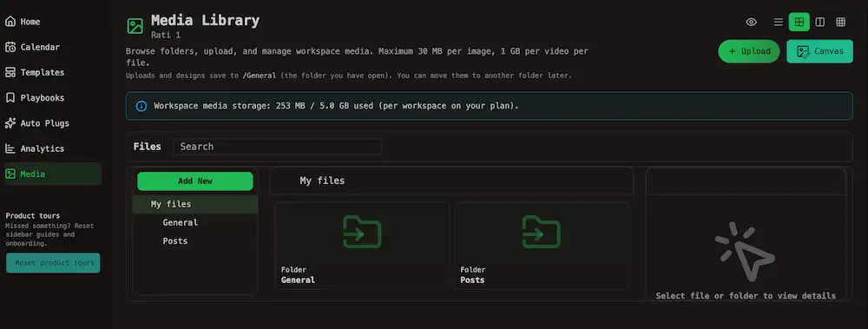
Task: Click the Templates icon in the sidebar
Action: 10,73
